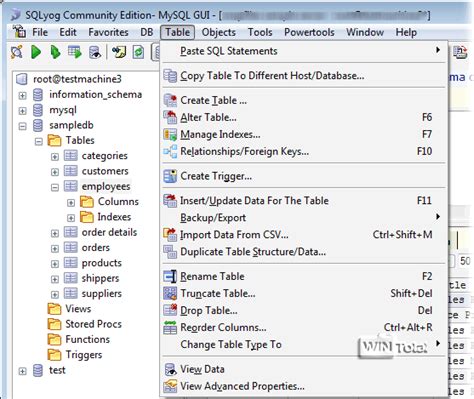The image size is (474, 399).
Task: Select View Advanced Properties entry
Action: (304, 386)
